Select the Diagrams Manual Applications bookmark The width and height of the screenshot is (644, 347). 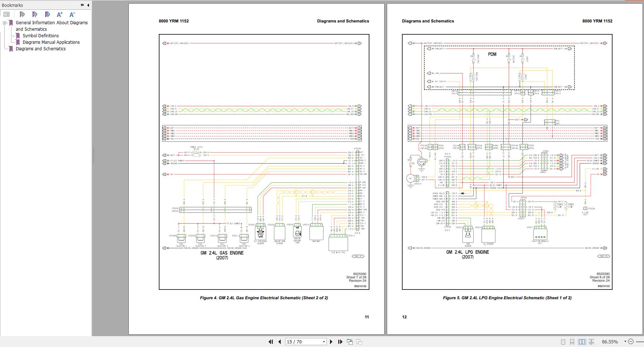(x=51, y=42)
